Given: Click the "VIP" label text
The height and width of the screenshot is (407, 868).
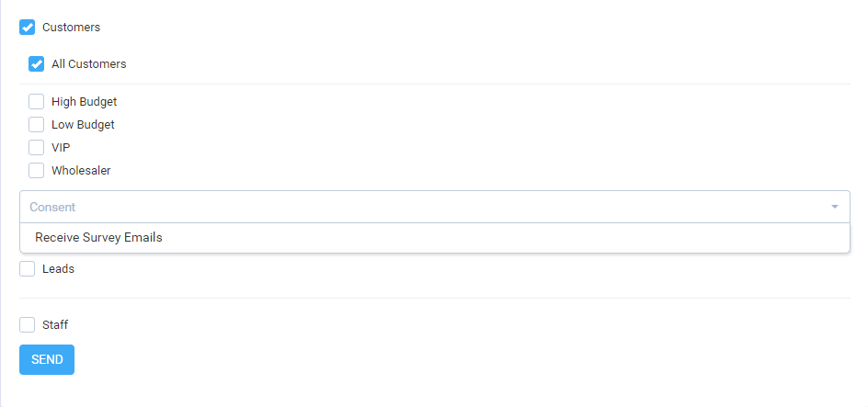Looking at the screenshot, I should (61, 147).
